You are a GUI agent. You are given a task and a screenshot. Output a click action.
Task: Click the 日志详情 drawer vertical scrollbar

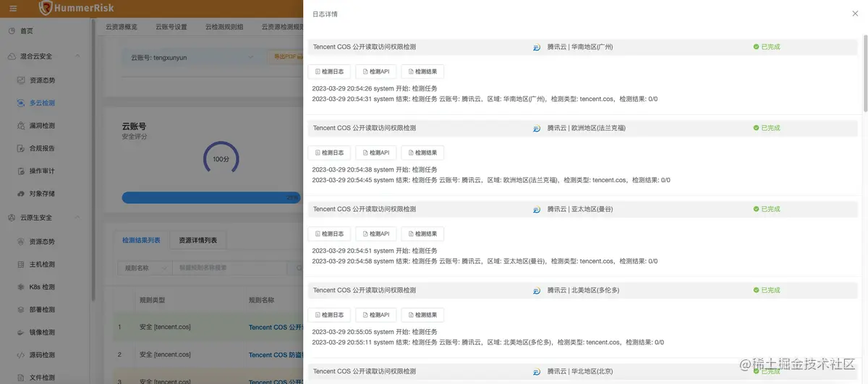pyautogui.click(x=865, y=72)
